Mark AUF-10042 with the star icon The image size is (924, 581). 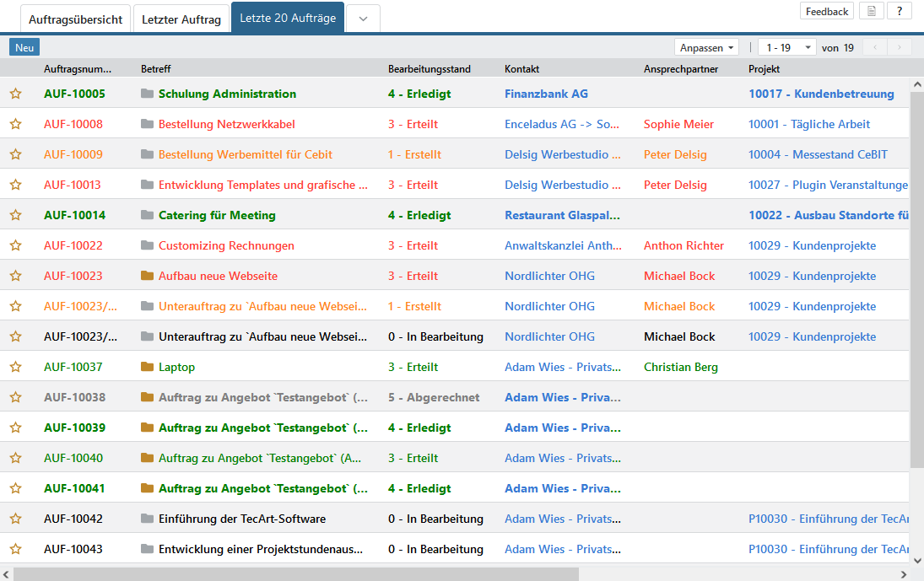coord(15,519)
